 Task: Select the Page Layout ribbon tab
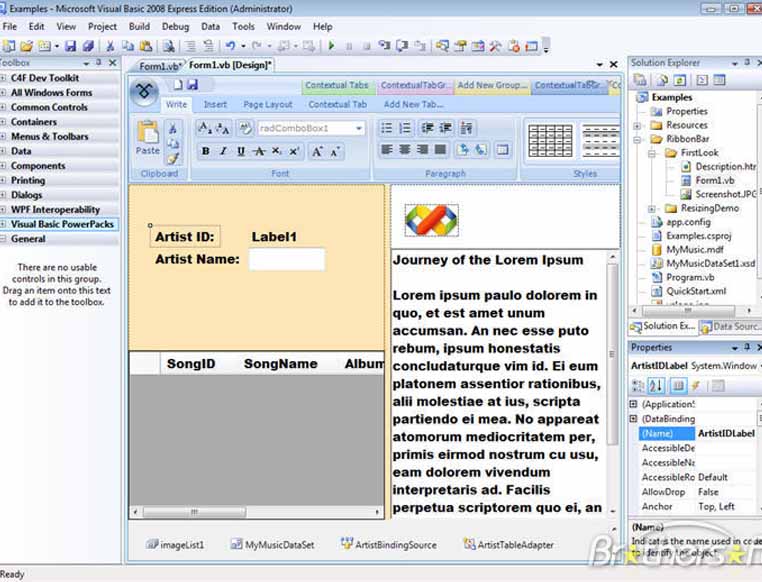click(x=268, y=104)
